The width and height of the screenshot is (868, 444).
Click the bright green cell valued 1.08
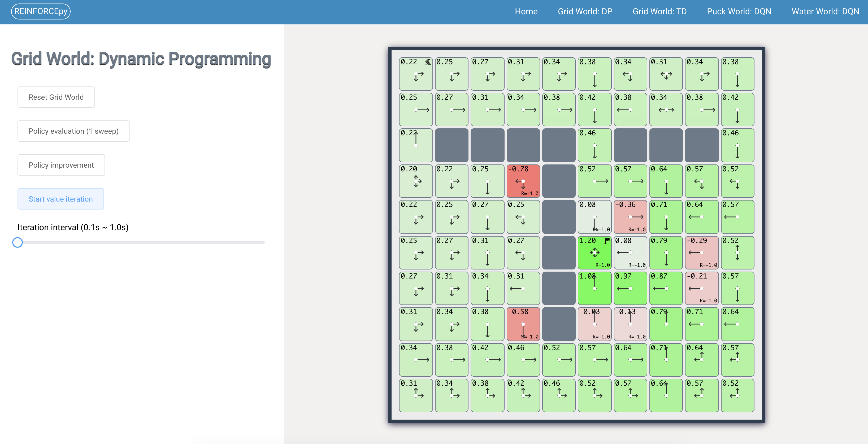(x=594, y=288)
